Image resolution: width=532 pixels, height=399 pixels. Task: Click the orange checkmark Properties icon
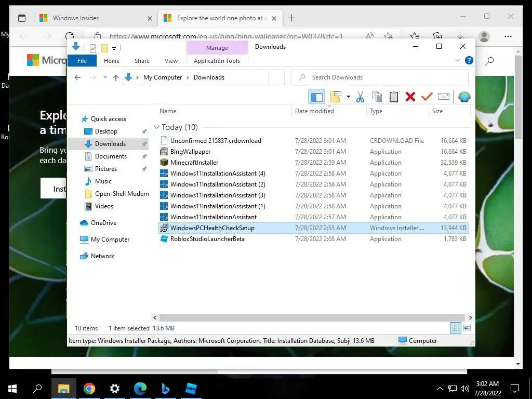tap(427, 97)
